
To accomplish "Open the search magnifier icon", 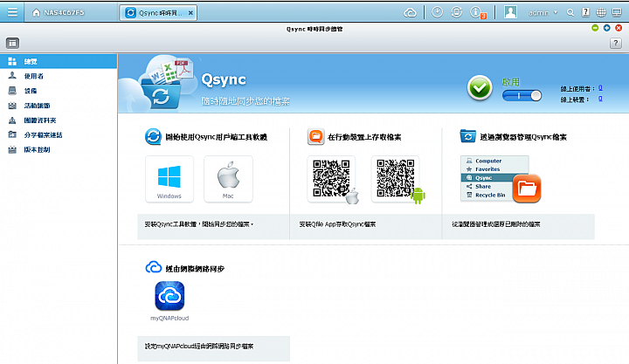I will (570, 13).
